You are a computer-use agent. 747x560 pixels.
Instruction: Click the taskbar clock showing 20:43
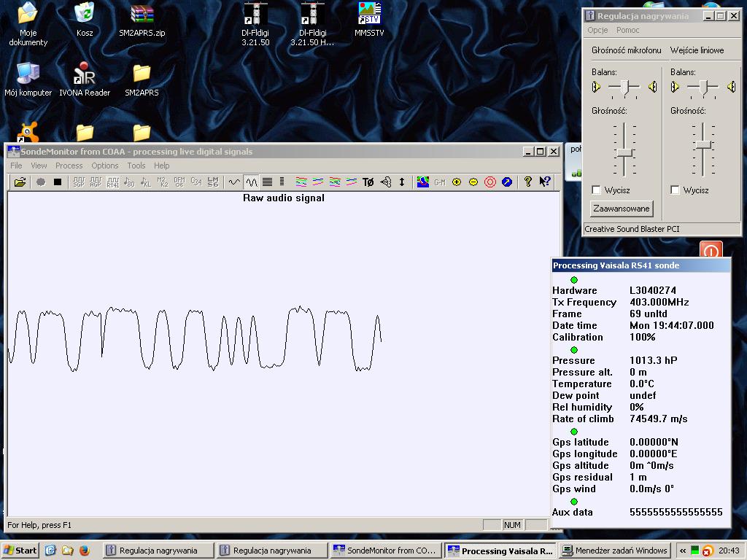[x=729, y=551]
